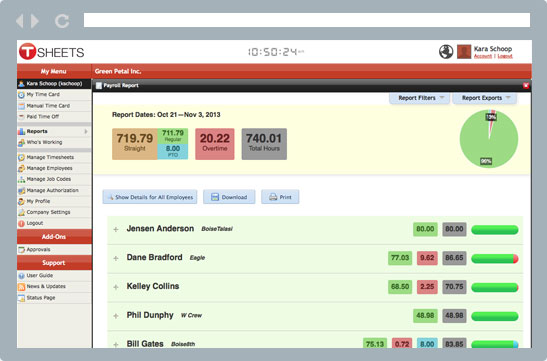This screenshot has width=547, height=361.
Task: Open My Time Card in sidebar
Action: 54,95
